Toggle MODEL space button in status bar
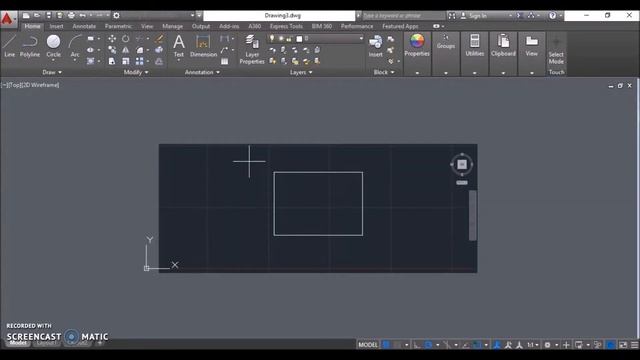 pyautogui.click(x=368, y=345)
